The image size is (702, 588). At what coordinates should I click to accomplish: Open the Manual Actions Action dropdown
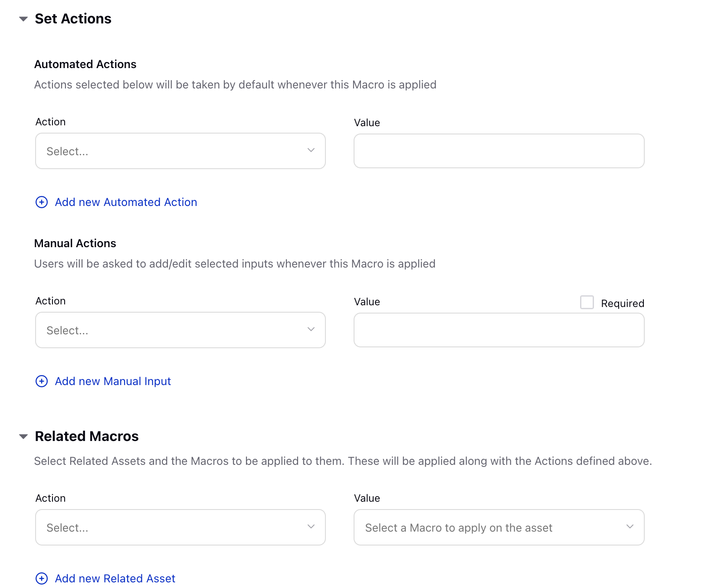[x=180, y=330]
